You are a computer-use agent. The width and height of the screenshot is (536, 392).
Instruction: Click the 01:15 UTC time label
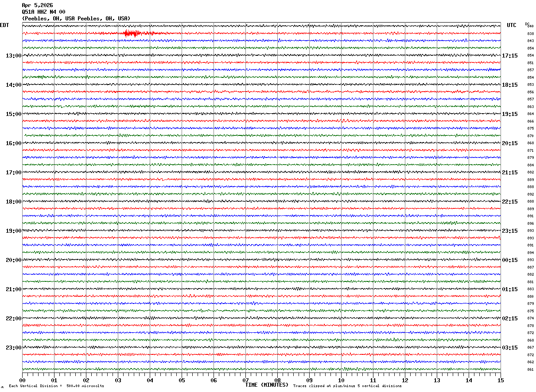[x=510, y=289]
